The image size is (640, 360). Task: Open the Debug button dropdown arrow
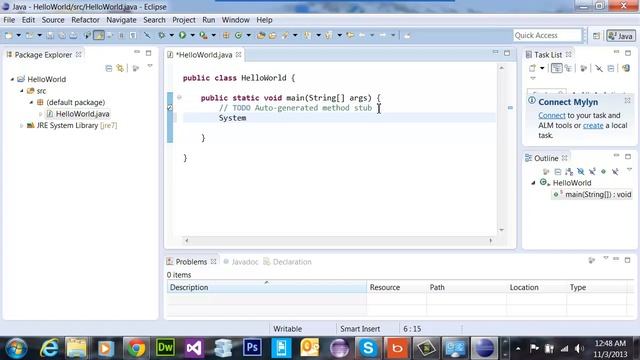click(171, 36)
